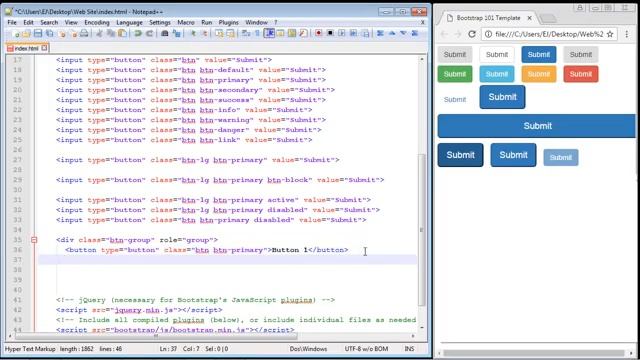Click the Print toolbar icon
The width and height of the screenshot is (640, 360).
tap(84, 33)
